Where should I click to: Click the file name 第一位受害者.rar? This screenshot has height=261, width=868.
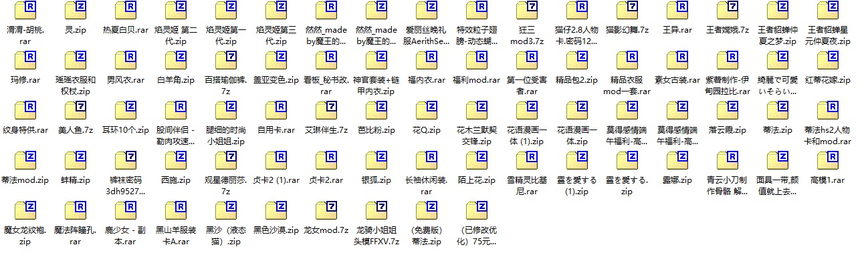tap(527, 85)
